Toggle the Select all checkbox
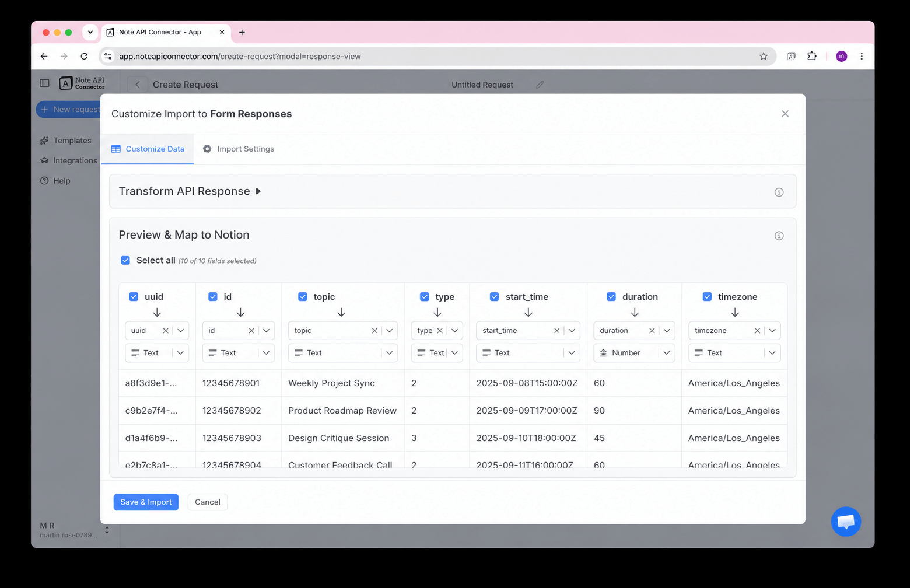 pyautogui.click(x=125, y=260)
